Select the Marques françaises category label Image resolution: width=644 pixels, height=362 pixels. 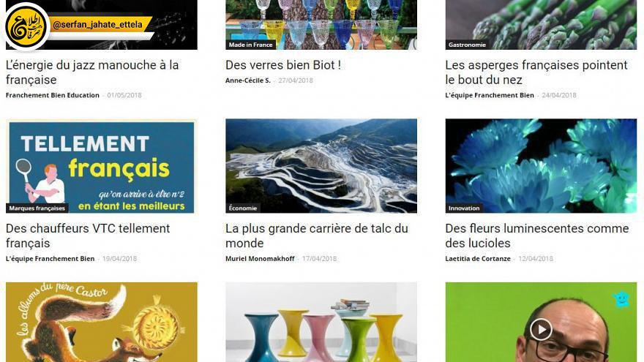(x=37, y=208)
